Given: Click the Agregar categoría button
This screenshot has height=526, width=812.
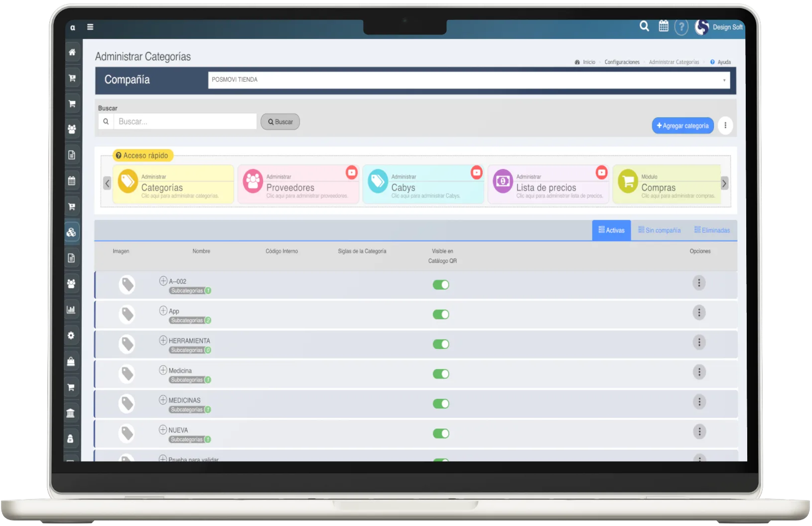Looking at the screenshot, I should coord(682,126).
